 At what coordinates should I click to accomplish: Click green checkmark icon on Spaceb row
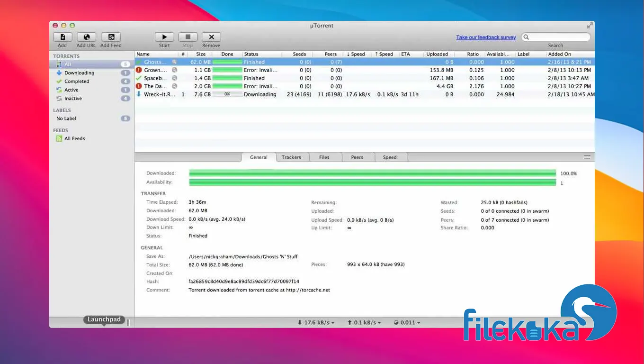pos(139,78)
